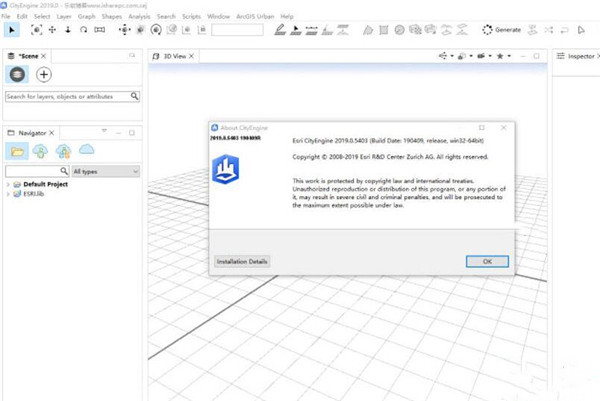Viewport: 600px width, 401px height.
Task: Click the rule-assign icon after Generate
Action: tap(532, 30)
